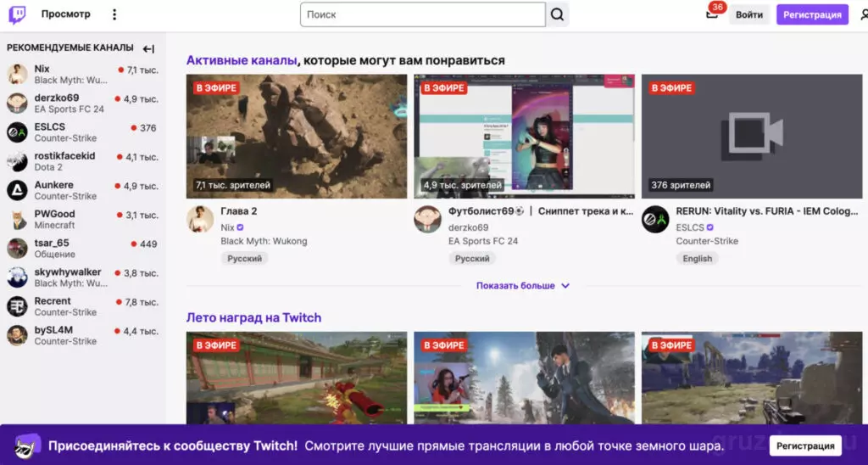Open the Активные каналы heading link
Viewport: 868px width, 465px height.
point(242,60)
